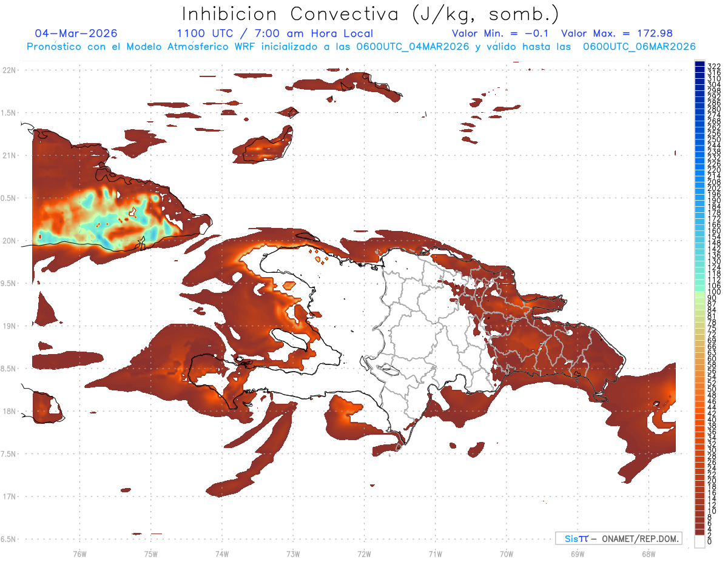Click the 20N latitude label

[x=10, y=241]
